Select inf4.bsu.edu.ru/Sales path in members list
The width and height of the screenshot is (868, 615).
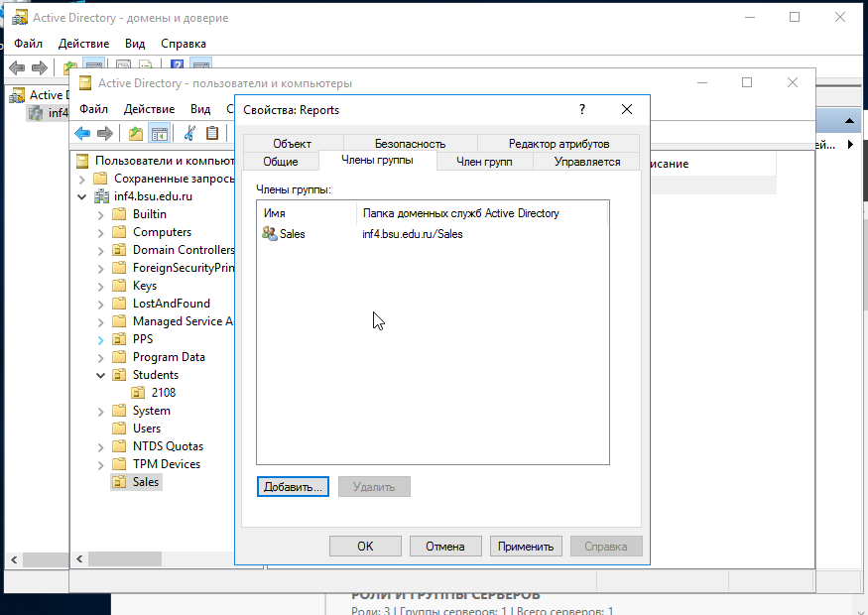pyautogui.click(x=413, y=234)
